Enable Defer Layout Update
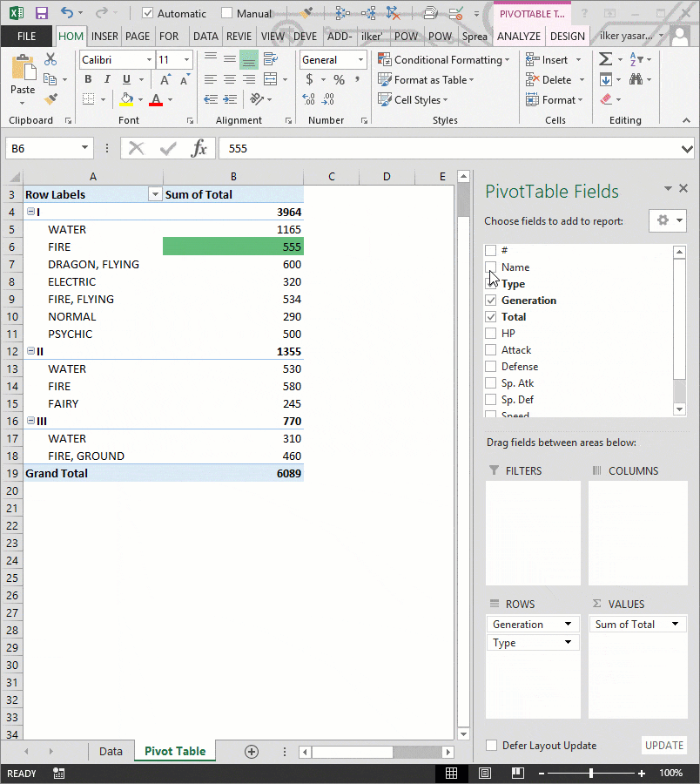 (x=490, y=745)
